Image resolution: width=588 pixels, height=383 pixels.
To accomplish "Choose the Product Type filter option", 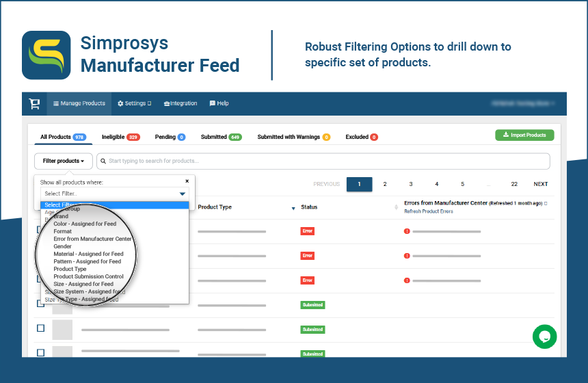I will click(x=70, y=269).
